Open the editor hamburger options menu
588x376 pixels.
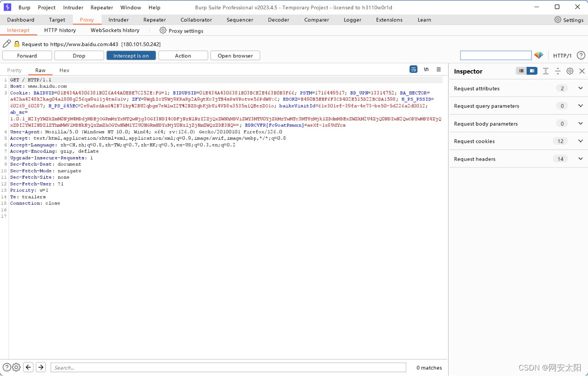click(439, 69)
